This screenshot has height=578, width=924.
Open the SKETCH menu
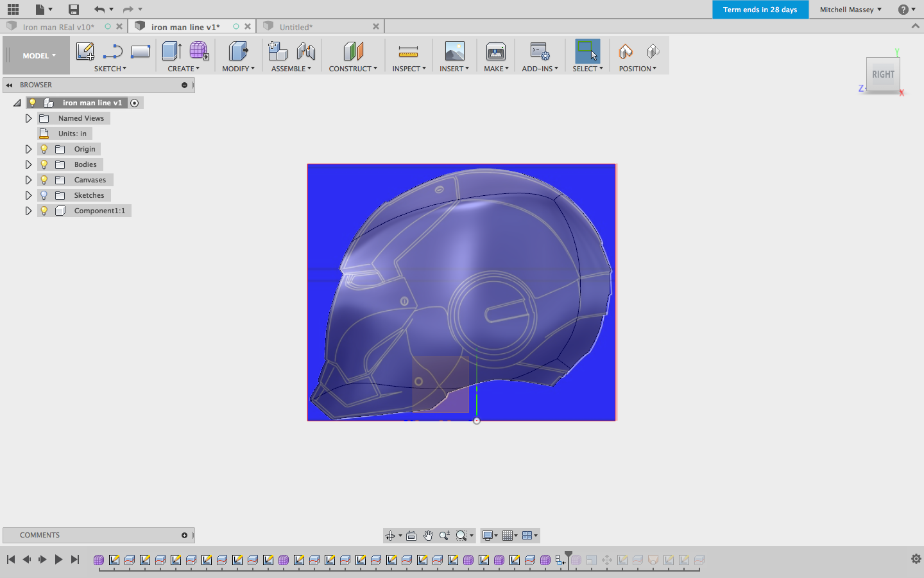click(x=110, y=69)
